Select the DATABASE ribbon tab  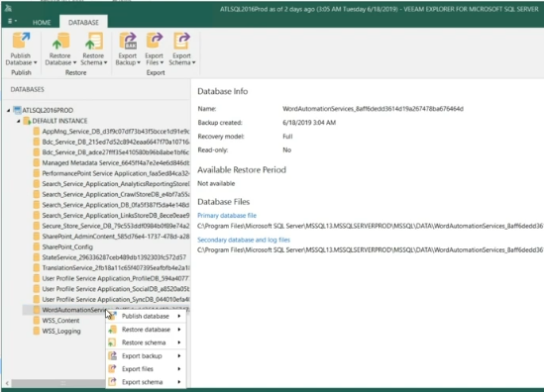point(83,22)
